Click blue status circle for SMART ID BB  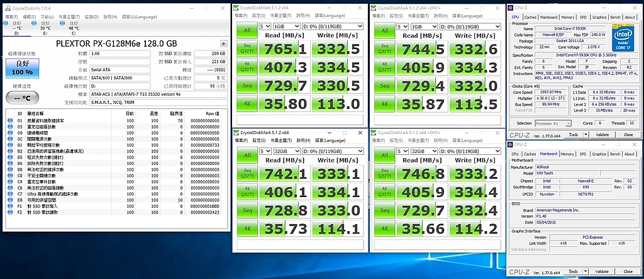click(x=10, y=169)
